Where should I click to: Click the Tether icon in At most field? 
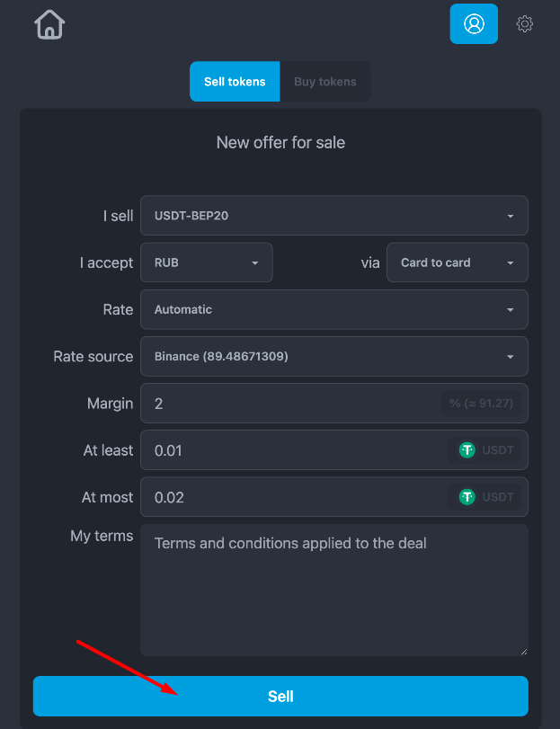coord(467,497)
